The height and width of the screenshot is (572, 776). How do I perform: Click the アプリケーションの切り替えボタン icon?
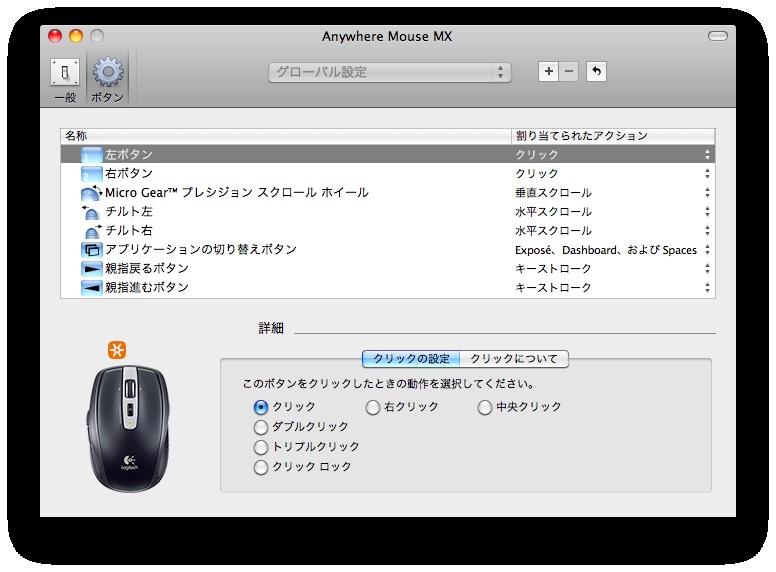point(92,250)
